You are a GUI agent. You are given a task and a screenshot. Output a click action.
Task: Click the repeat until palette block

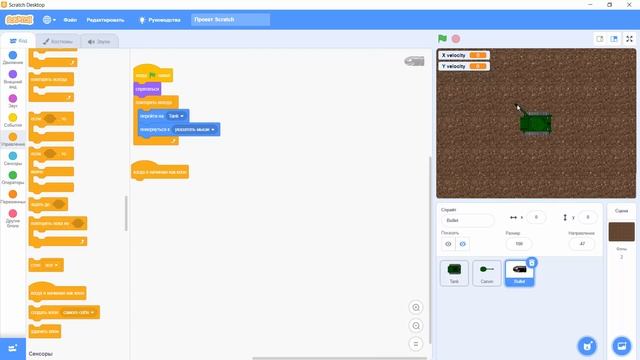click(x=58, y=231)
